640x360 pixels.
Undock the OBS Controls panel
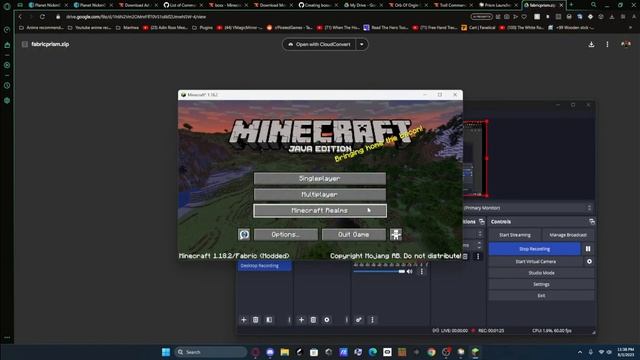pyautogui.click(x=592, y=222)
